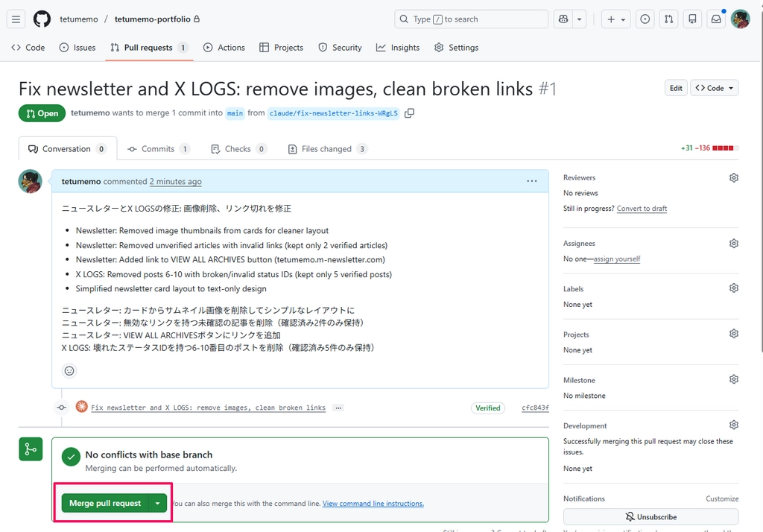Click the Edit title button
Image resolution: width=763 pixels, height=532 pixels.
pyautogui.click(x=676, y=88)
